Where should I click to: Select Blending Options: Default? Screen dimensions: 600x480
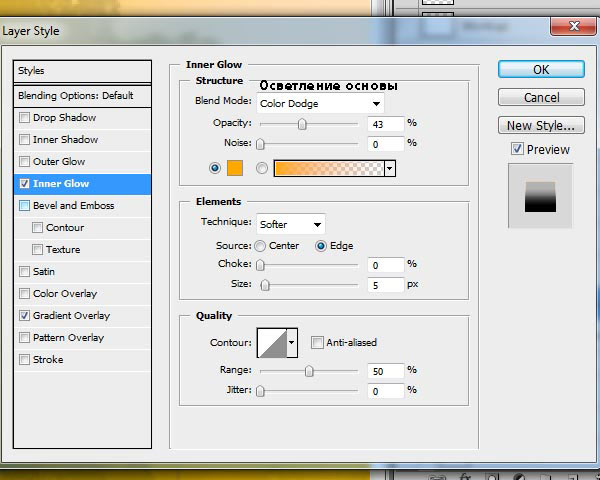82,96
